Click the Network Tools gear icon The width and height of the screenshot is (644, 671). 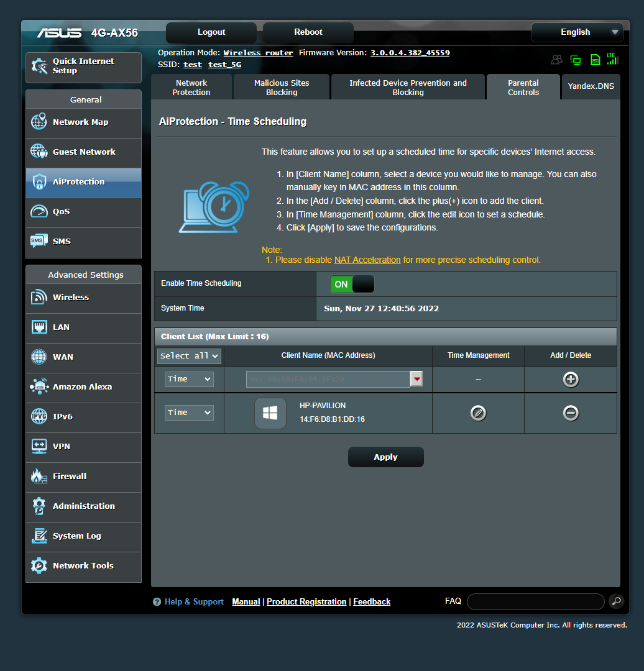(x=39, y=565)
